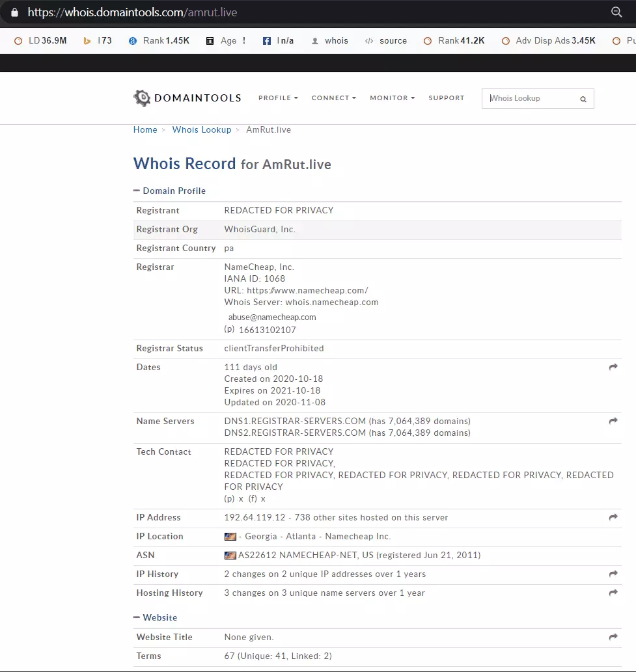Open the CONNECT dropdown menu
636x672 pixels.
tap(334, 98)
